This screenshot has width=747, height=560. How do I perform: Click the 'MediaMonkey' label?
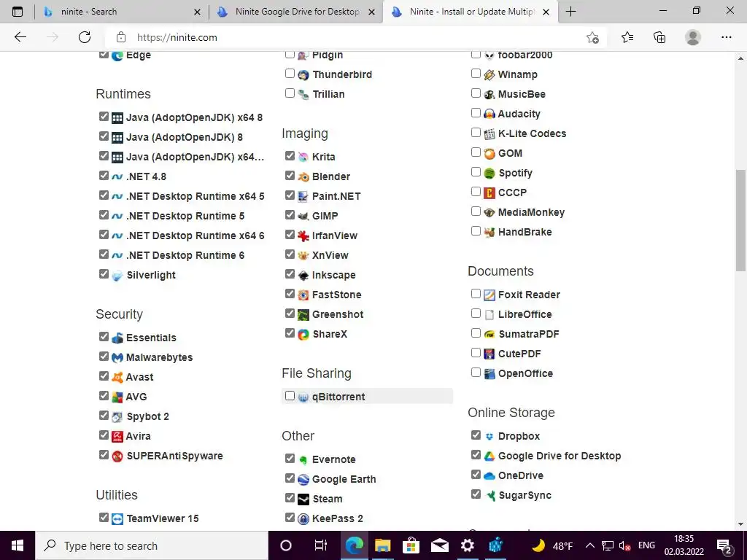[x=531, y=212]
